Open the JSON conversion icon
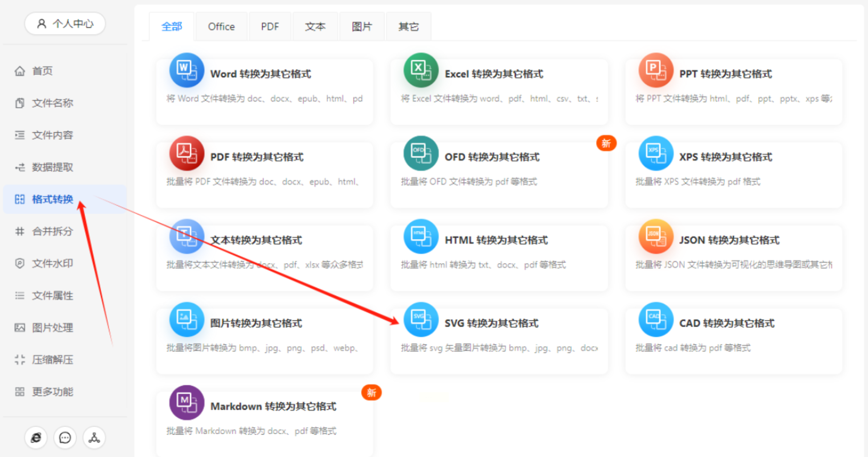This screenshot has height=457, width=868. pos(655,236)
